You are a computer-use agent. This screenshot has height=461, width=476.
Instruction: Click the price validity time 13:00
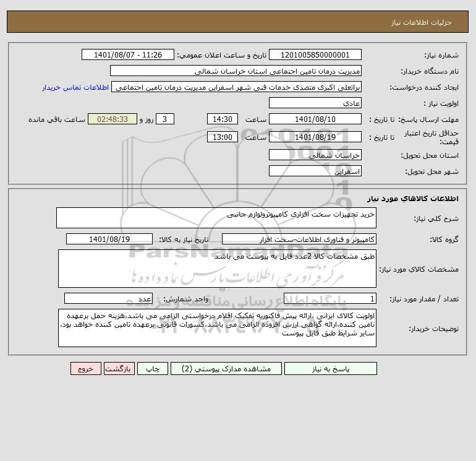223,137
